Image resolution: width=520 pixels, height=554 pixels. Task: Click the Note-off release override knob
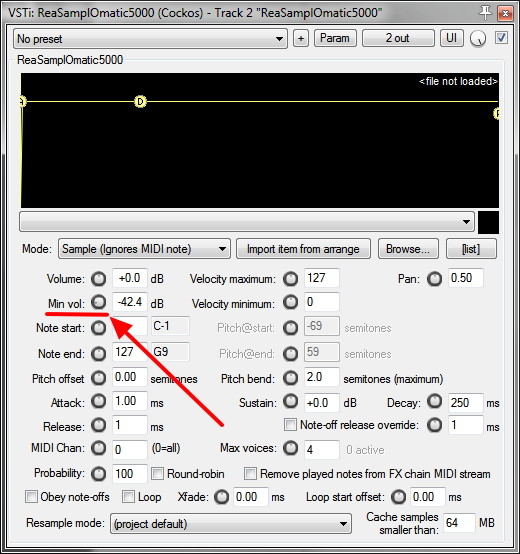(x=435, y=425)
